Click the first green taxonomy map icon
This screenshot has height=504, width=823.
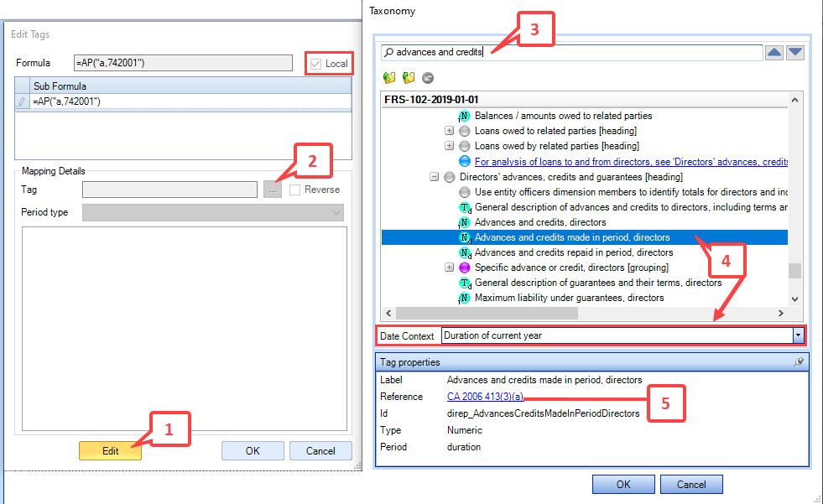pos(389,78)
